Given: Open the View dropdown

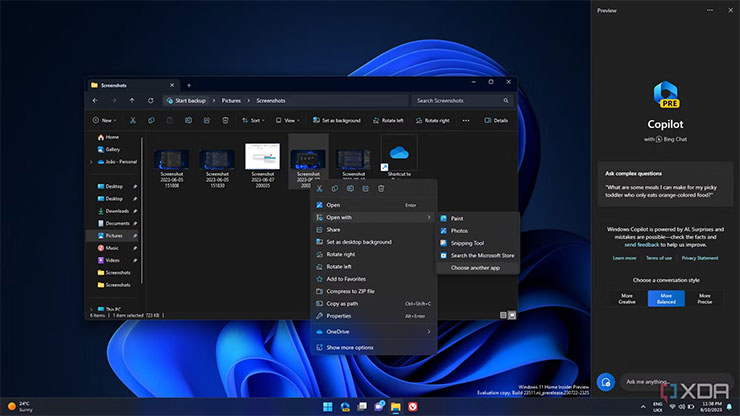Looking at the screenshot, I should (290, 120).
